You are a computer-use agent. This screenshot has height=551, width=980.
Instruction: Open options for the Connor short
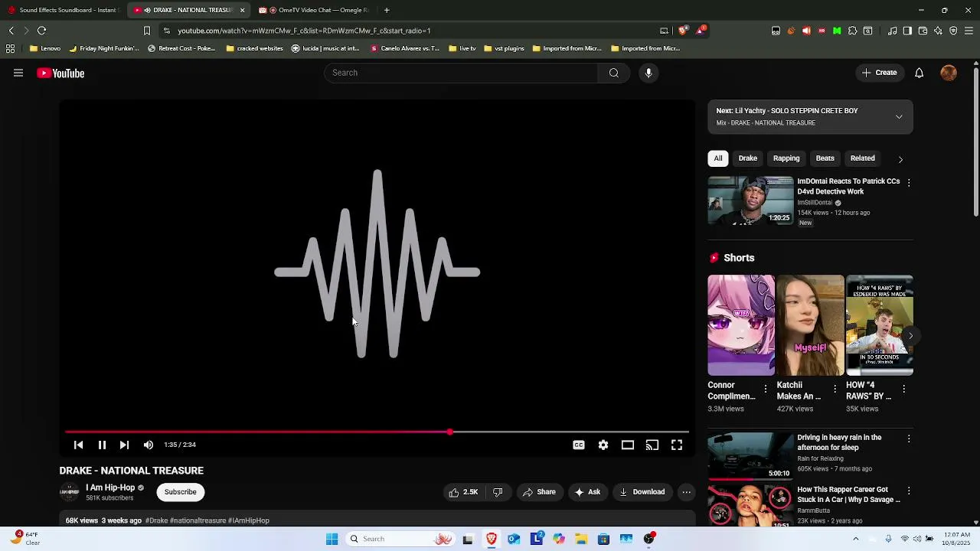pos(765,390)
